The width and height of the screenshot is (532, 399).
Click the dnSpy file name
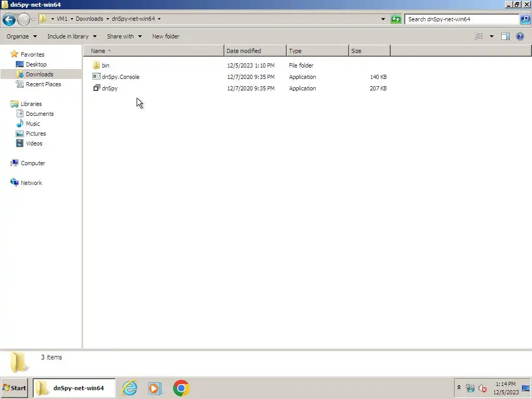click(x=110, y=88)
